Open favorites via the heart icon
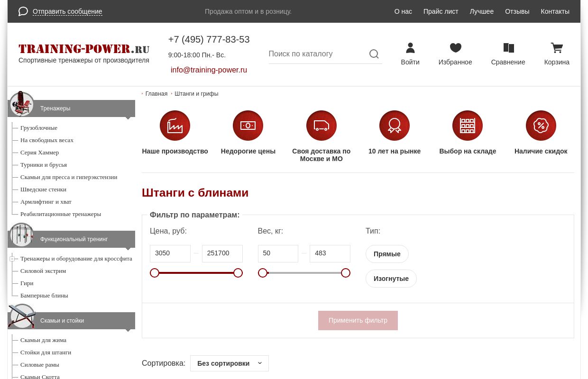Screen dimensions: 588x379 click(455, 48)
